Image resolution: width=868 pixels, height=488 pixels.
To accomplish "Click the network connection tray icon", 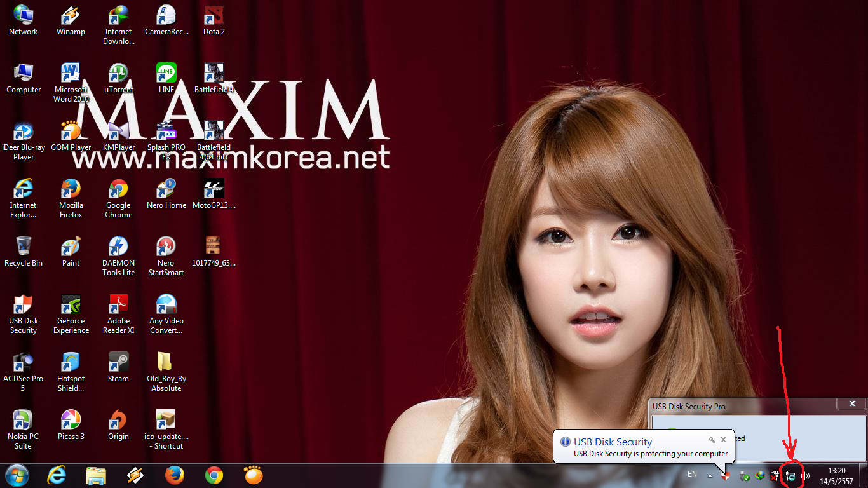I will pos(791,476).
